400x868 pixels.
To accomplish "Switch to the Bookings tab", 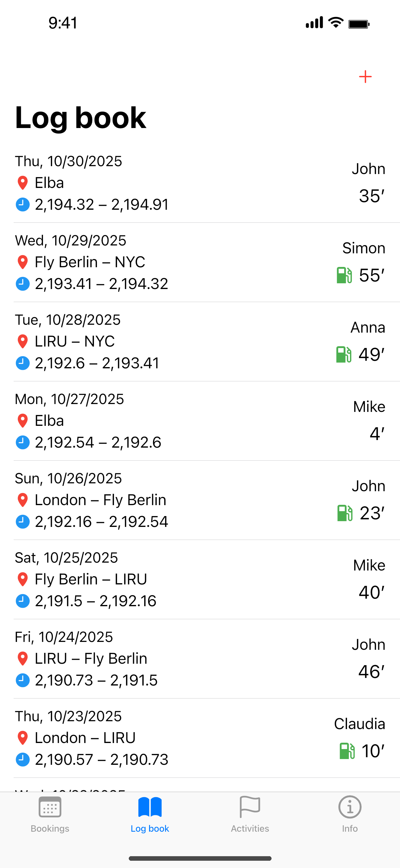I will (x=50, y=814).
